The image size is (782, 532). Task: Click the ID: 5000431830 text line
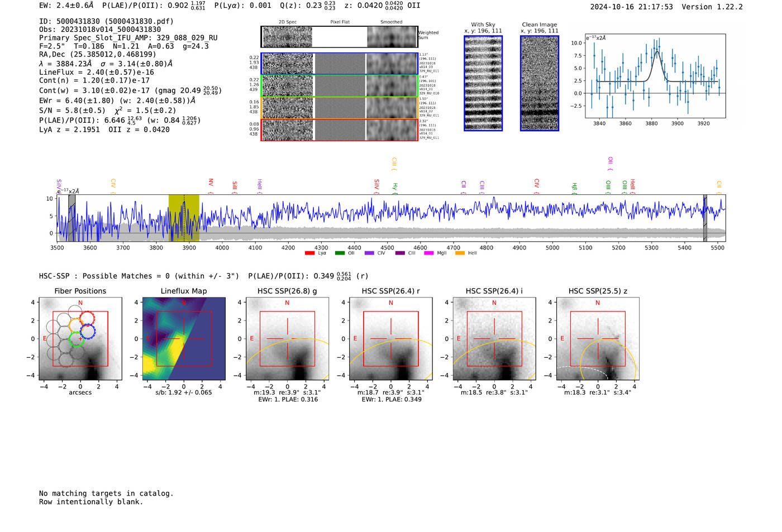point(106,21)
